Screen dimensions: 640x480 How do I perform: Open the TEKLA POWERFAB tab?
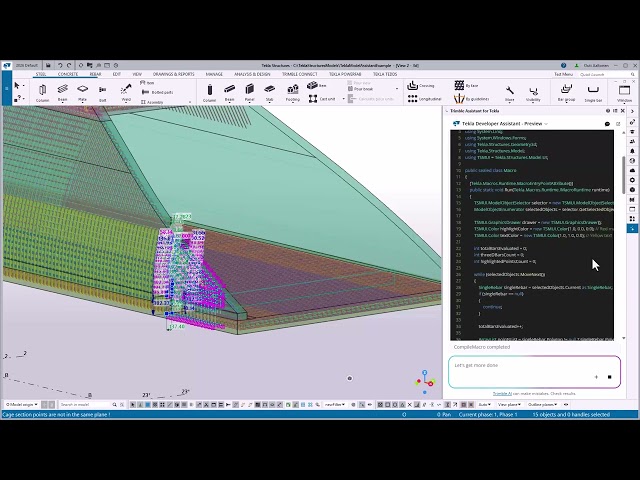[345, 74]
